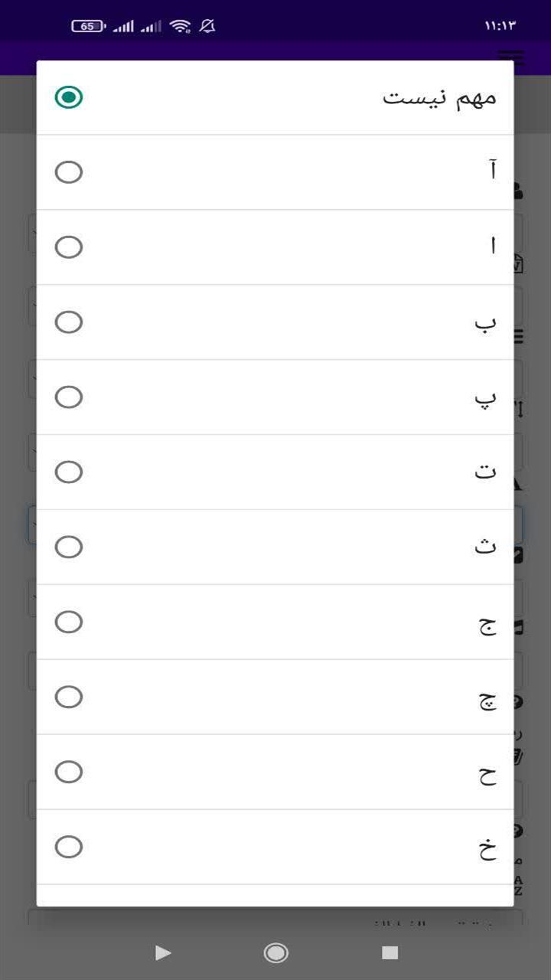Image resolution: width=551 pixels, height=980 pixels.
Task: Choose the letter ا radio option
Action: click(x=69, y=247)
